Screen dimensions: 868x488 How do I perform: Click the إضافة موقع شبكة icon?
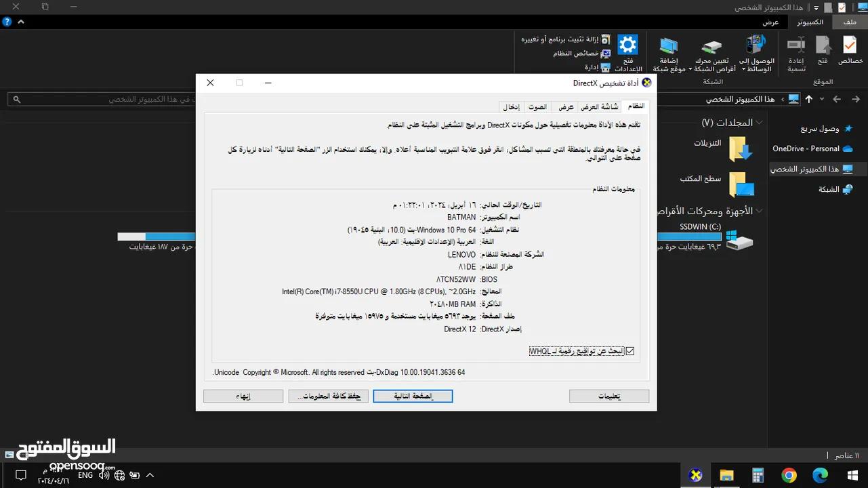(x=668, y=54)
